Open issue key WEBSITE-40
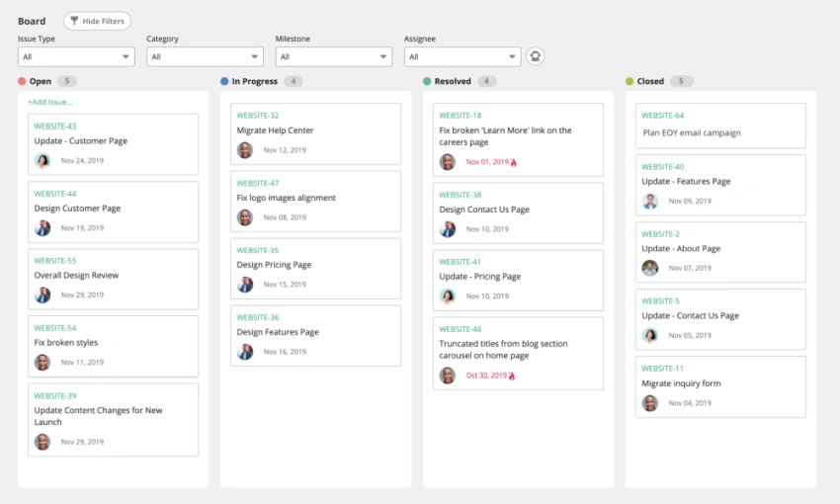840x504 pixels. 663,167
